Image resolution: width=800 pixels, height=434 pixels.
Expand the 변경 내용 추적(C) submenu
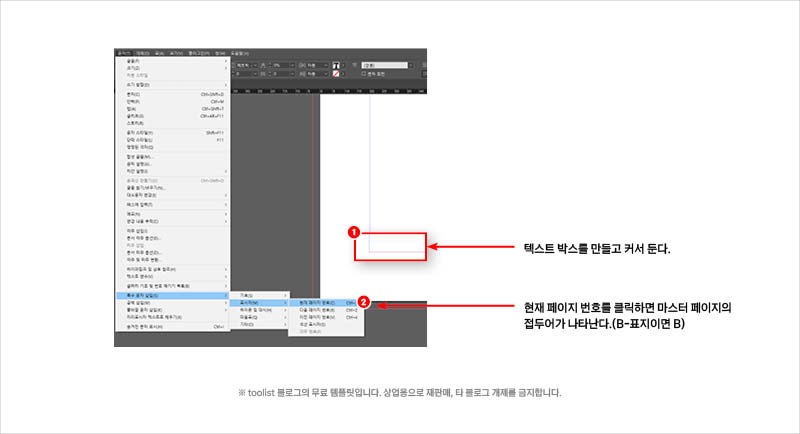pos(172,221)
